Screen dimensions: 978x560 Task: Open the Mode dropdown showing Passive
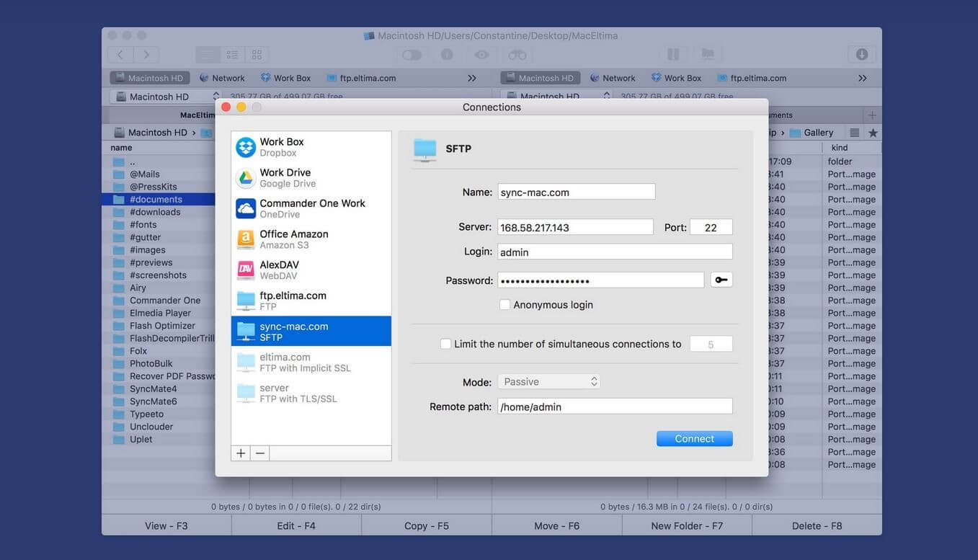click(x=548, y=382)
